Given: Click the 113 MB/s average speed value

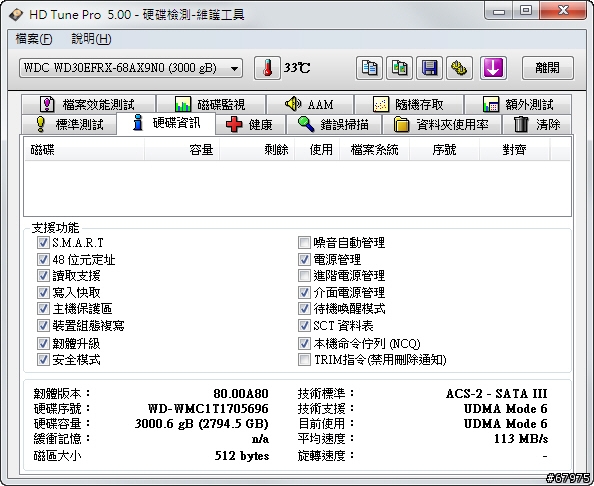Looking at the screenshot, I should 521,439.
